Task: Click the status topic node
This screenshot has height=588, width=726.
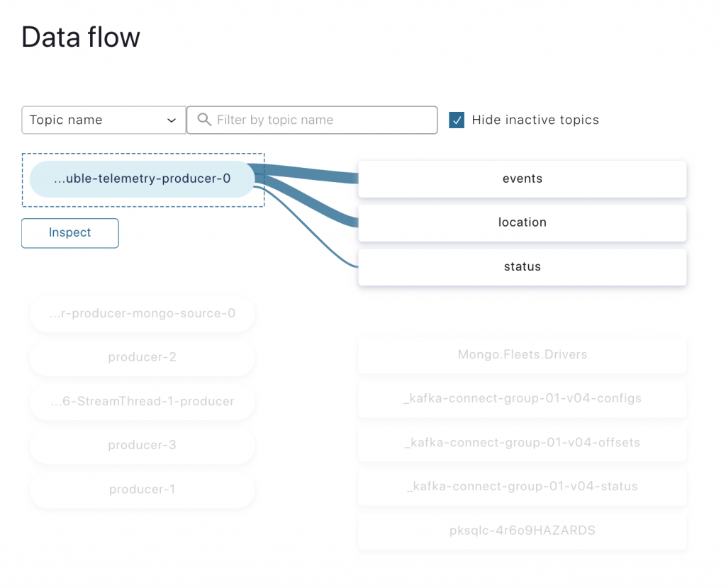Action: point(523,267)
